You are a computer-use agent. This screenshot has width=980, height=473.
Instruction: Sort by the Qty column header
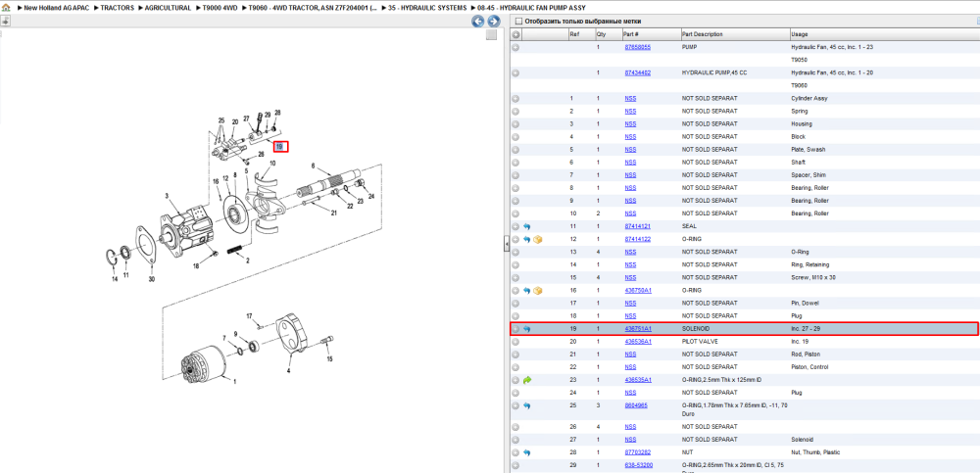point(601,34)
